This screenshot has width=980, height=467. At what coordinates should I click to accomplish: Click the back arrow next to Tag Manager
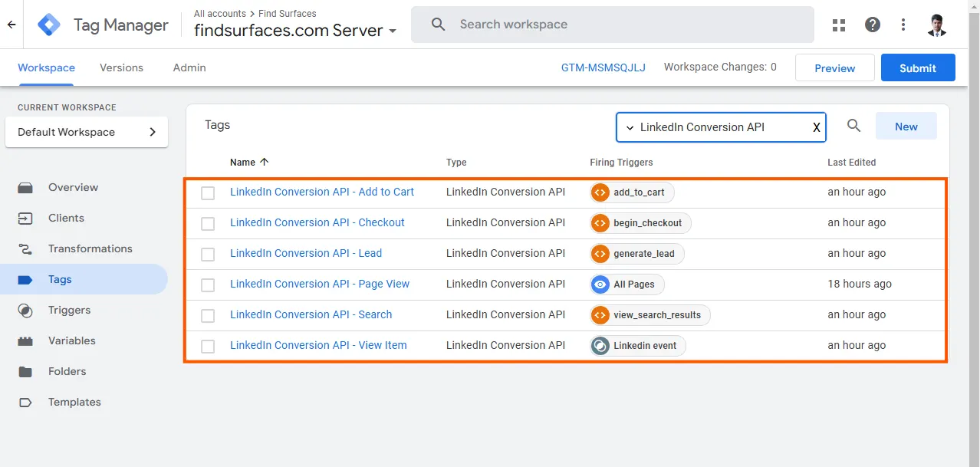12,25
